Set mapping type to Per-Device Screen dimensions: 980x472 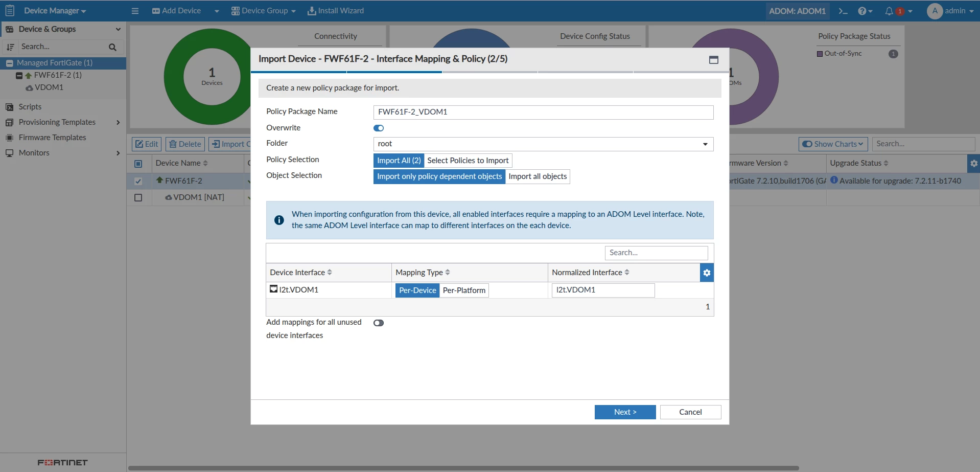click(x=417, y=290)
